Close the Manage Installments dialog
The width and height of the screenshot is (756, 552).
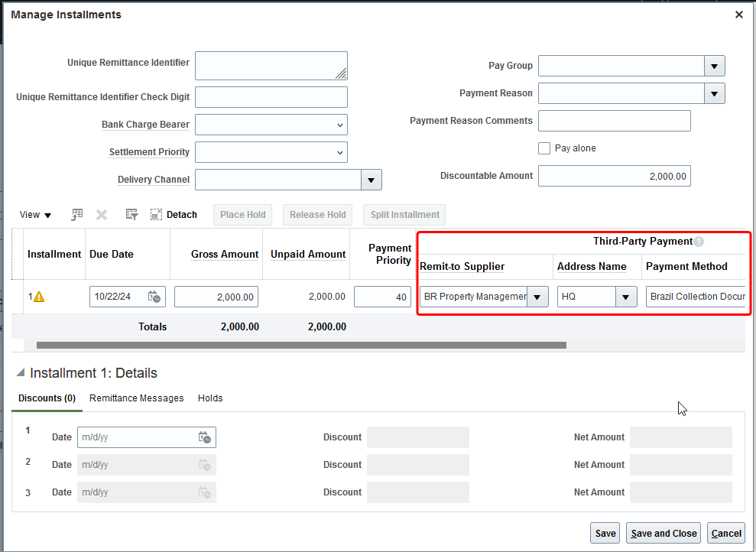pyautogui.click(x=738, y=15)
